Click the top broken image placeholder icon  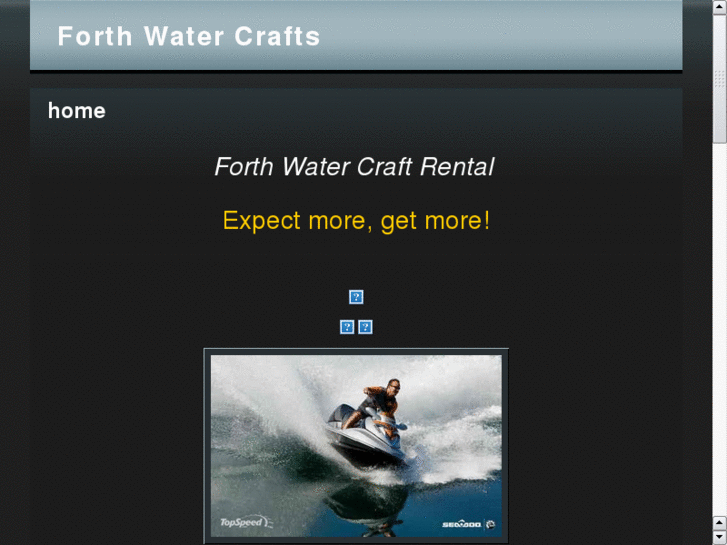pos(356,297)
